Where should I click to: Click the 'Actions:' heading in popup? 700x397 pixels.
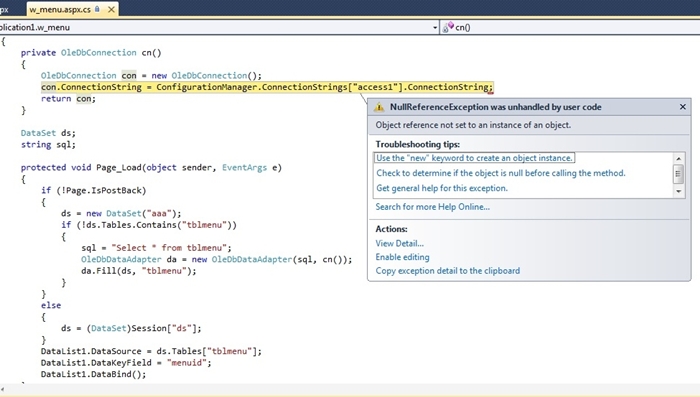(392, 229)
